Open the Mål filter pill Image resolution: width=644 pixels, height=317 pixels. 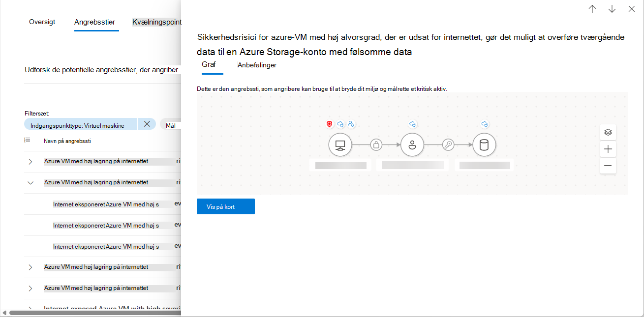171,125
